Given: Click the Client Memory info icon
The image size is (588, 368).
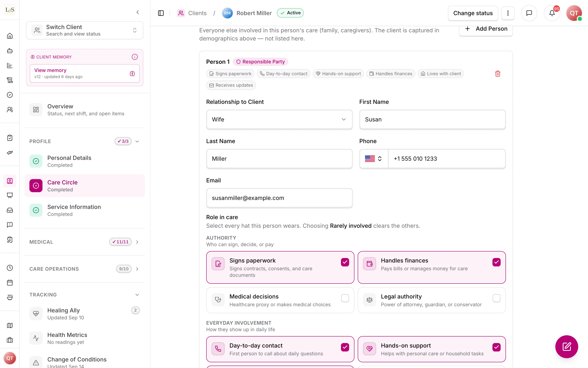Looking at the screenshot, I should pos(135,57).
